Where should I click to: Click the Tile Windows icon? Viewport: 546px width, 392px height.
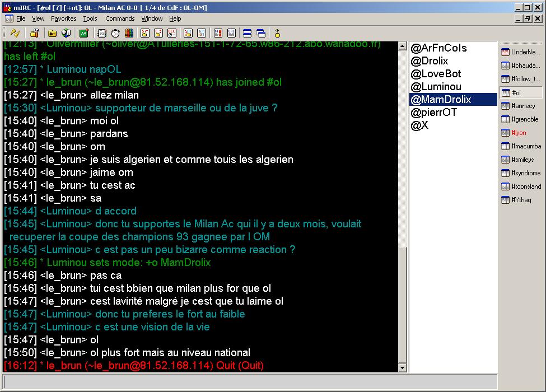tap(246, 33)
